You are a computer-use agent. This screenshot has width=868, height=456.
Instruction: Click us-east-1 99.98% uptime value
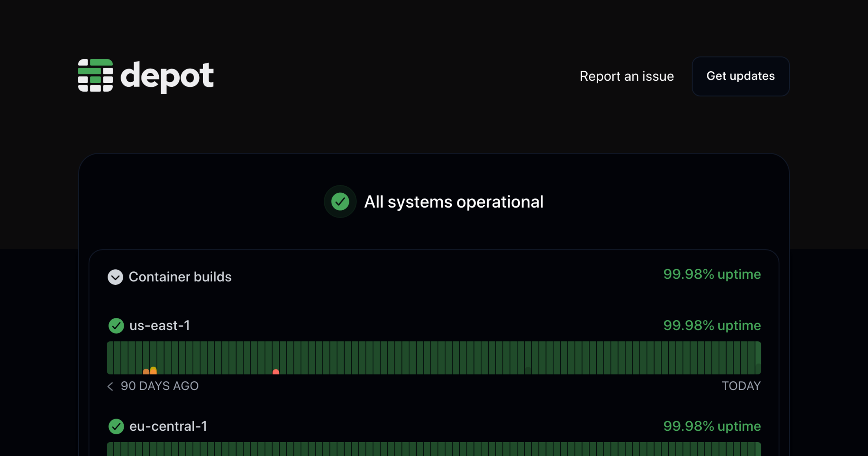pyautogui.click(x=712, y=326)
